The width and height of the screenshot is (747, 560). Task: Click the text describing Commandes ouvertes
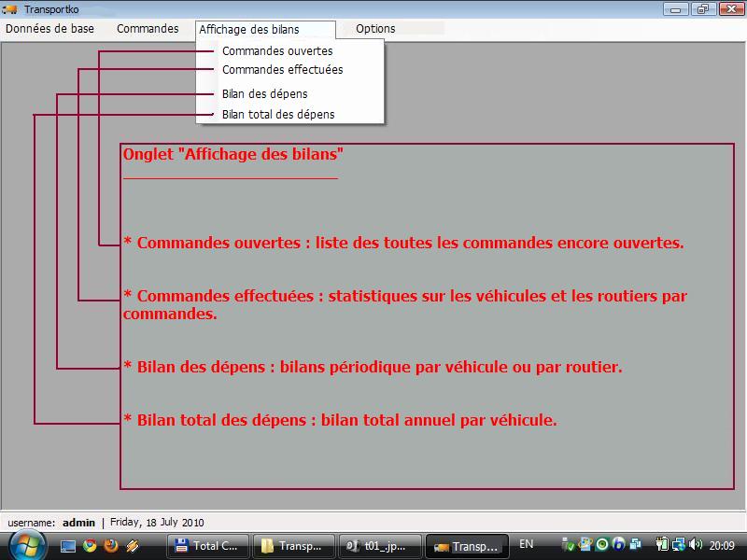click(403, 243)
